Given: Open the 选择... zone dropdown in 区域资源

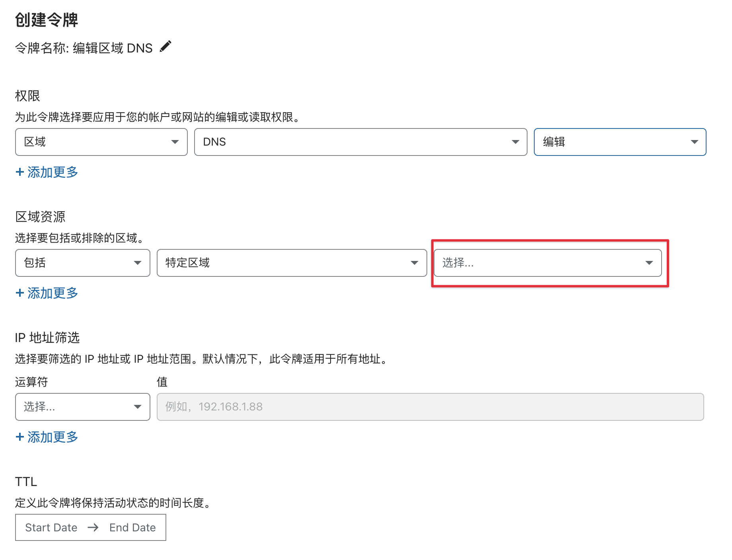Looking at the screenshot, I should coord(547,263).
